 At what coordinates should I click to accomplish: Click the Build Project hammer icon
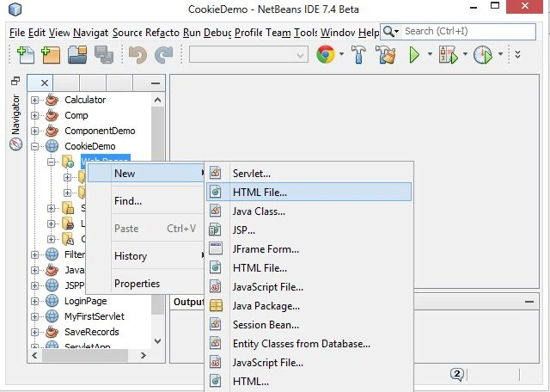358,55
